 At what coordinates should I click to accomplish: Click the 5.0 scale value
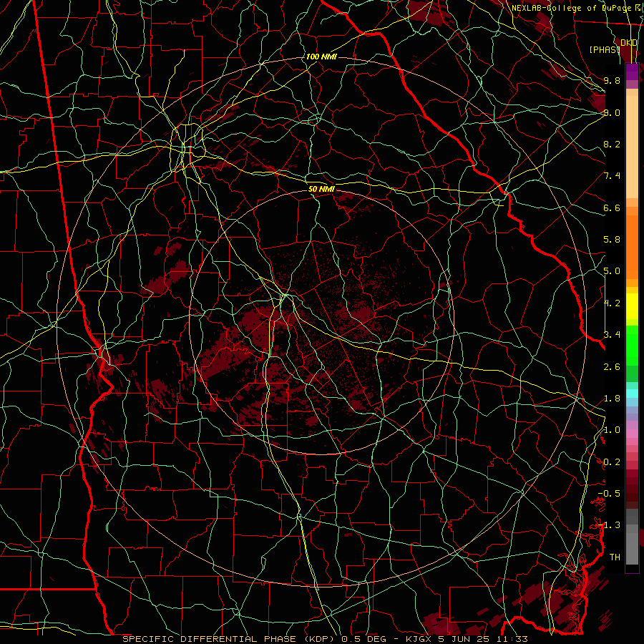click(x=612, y=271)
